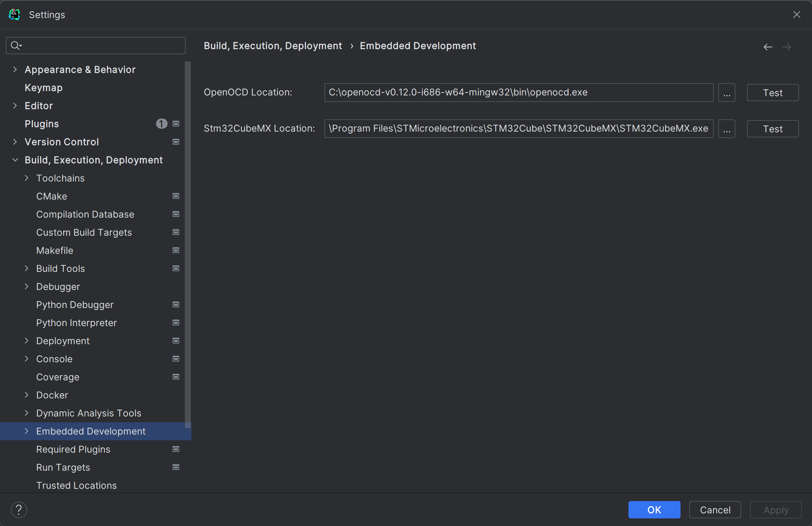Expand the Toolchains node
The height and width of the screenshot is (526, 812).
click(26, 178)
